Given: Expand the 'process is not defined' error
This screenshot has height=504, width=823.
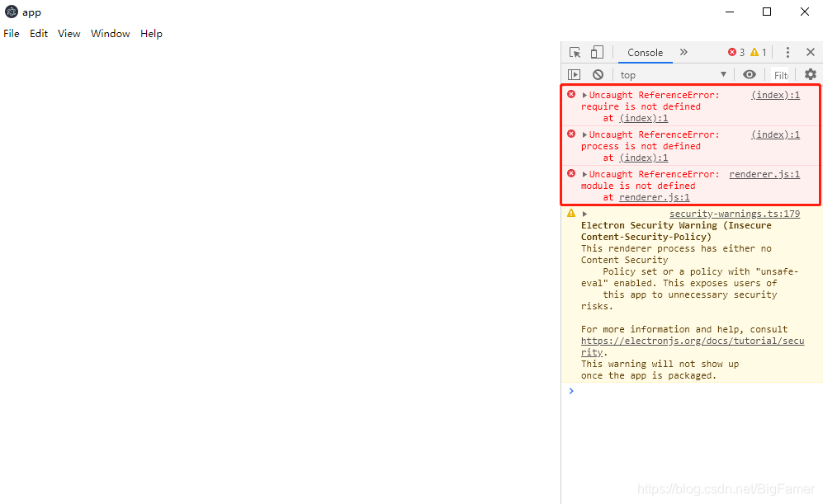Looking at the screenshot, I should [584, 134].
